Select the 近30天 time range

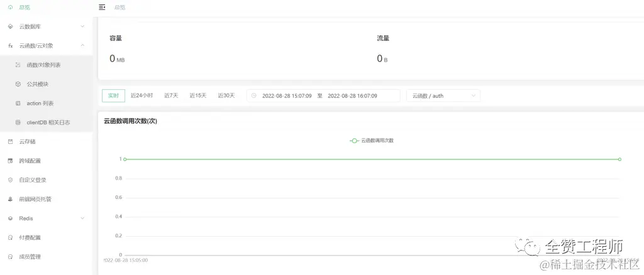pos(226,95)
